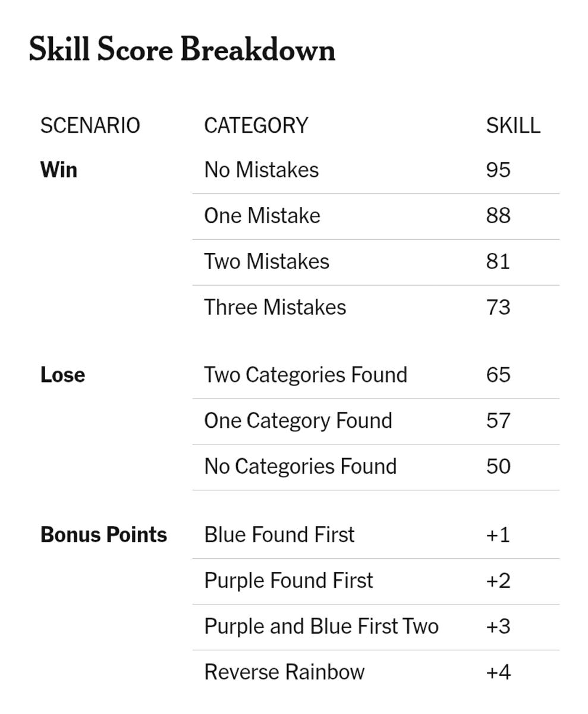Select the One Mistake category

(x=262, y=215)
